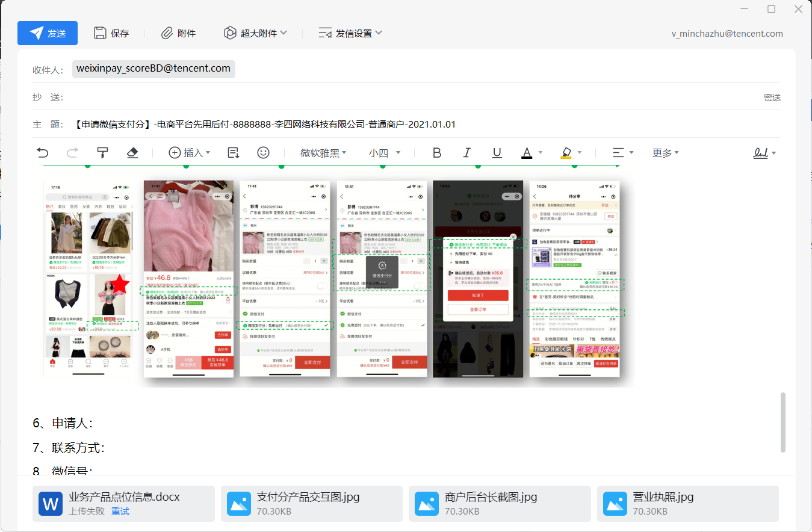Click the image icon of 商户后台长截图.jpg
Screen dimensions: 812x532
point(427,504)
